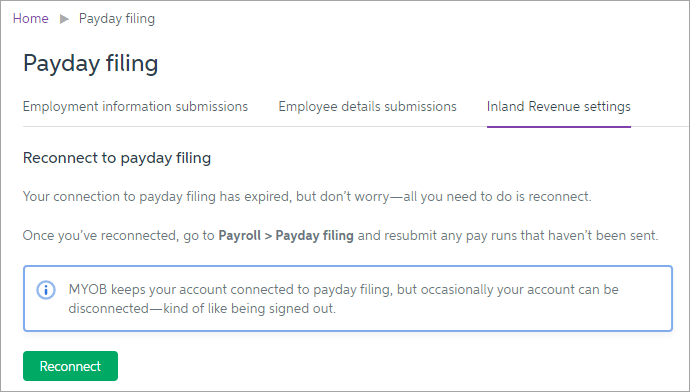
Task: Click the kind of like being signed out line
Action: click(249, 308)
